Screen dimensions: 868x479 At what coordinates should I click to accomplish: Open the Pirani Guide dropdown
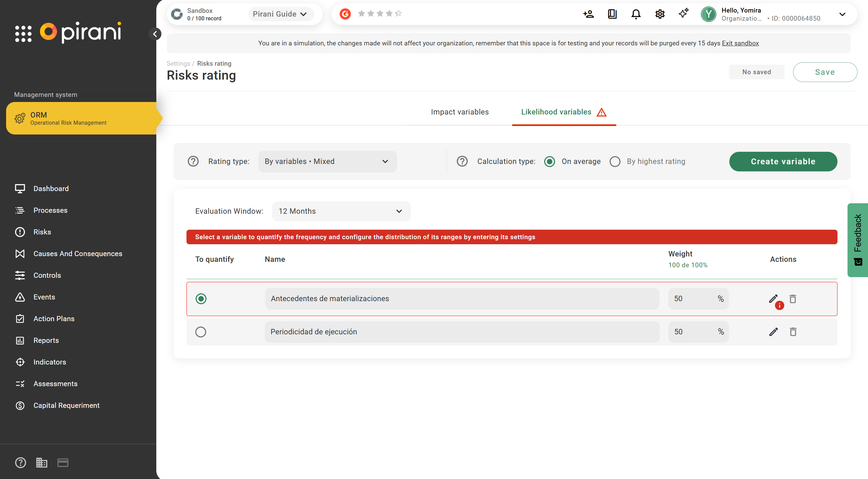tap(280, 14)
